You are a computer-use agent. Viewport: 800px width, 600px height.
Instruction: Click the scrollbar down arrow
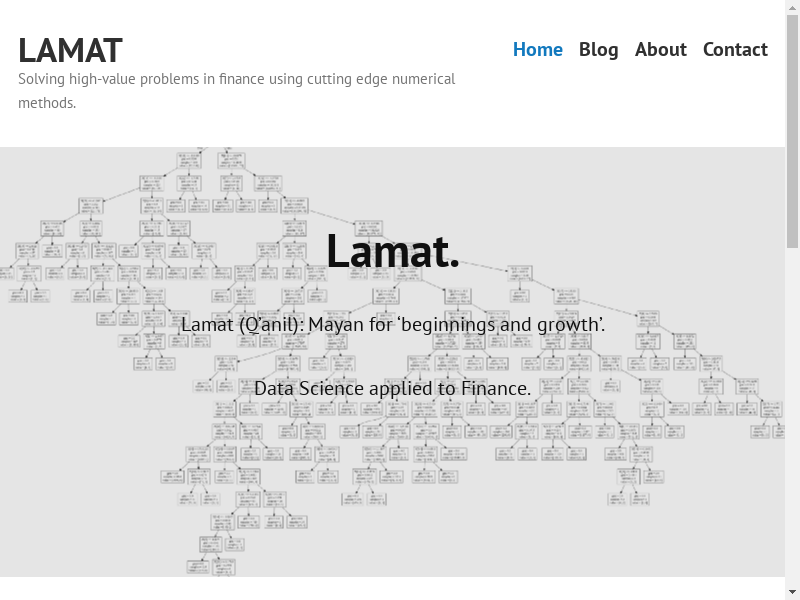pos(793,592)
